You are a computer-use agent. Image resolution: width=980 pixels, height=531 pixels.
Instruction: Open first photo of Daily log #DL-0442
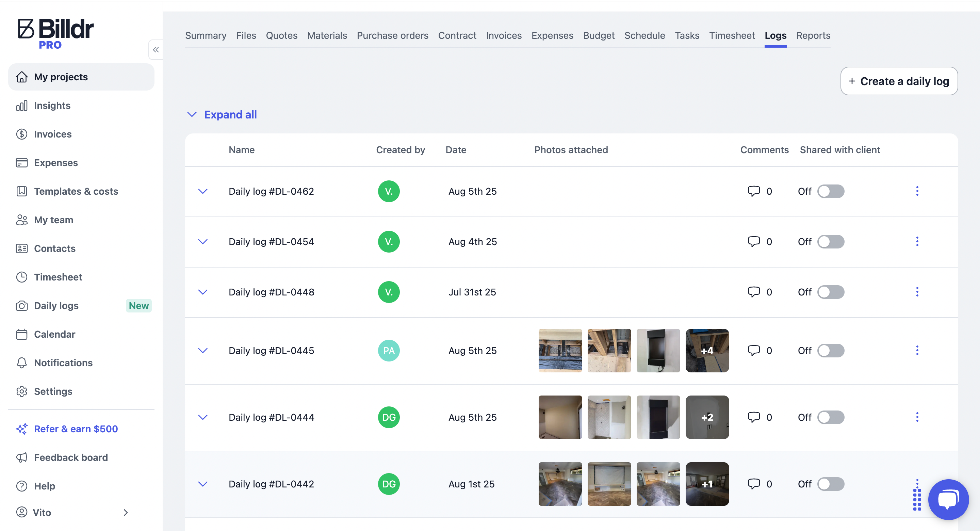click(560, 484)
